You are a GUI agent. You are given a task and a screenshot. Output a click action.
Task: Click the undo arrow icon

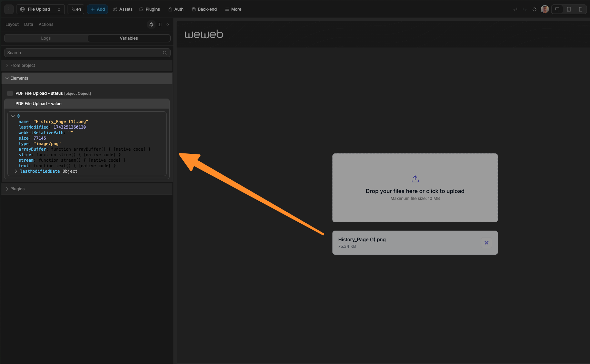515,9
